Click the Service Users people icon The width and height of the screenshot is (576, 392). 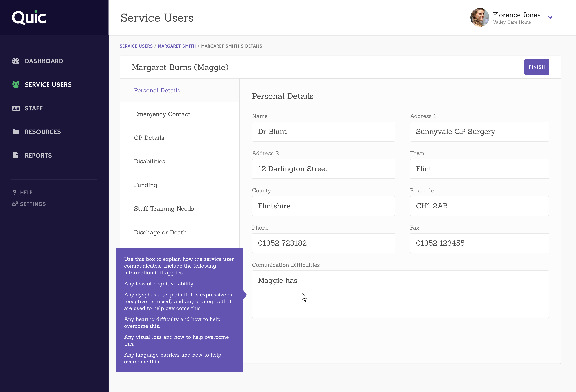16,84
